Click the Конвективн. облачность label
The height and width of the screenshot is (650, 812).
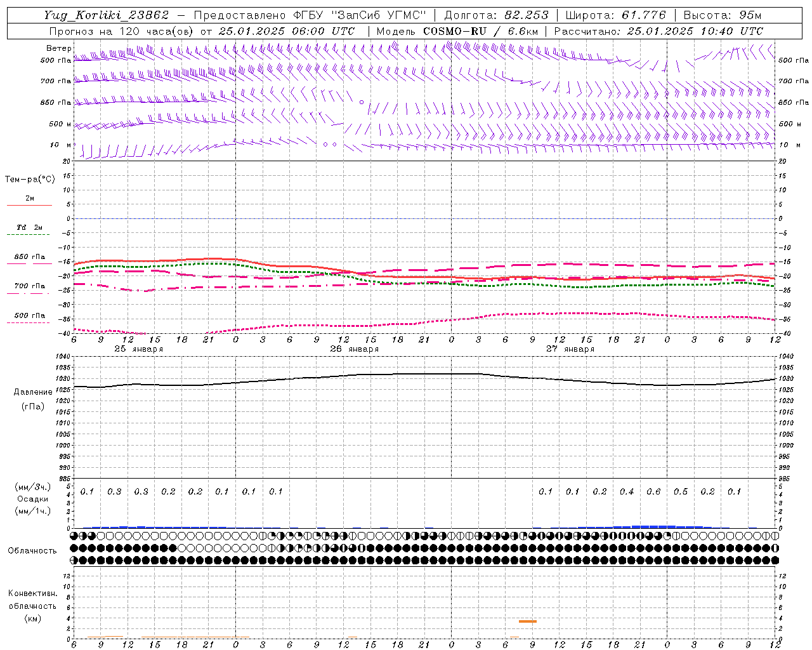pyautogui.click(x=32, y=600)
